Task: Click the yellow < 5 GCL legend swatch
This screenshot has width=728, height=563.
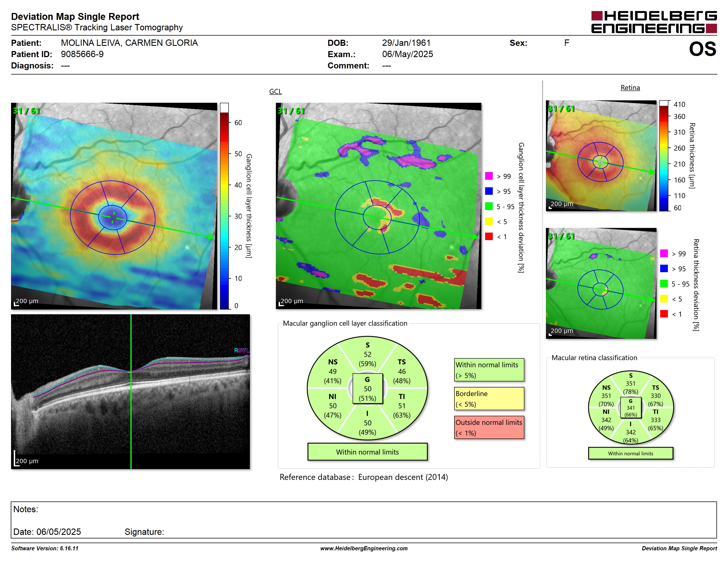Action: [489, 221]
